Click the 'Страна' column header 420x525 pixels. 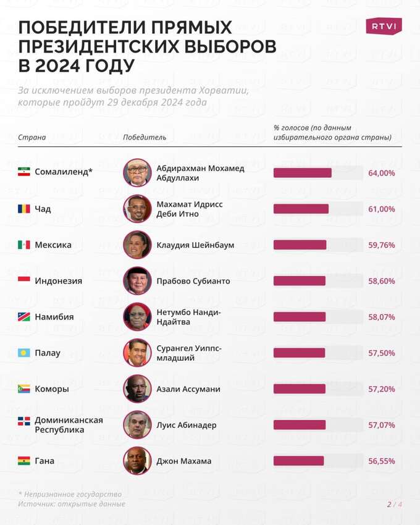tap(32, 137)
